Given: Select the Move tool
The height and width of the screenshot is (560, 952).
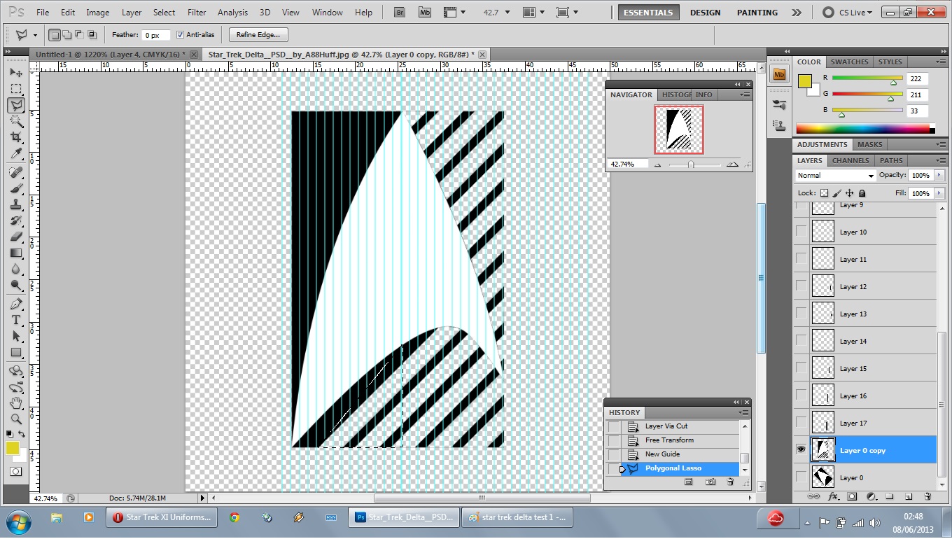Looking at the screenshot, I should coord(16,73).
